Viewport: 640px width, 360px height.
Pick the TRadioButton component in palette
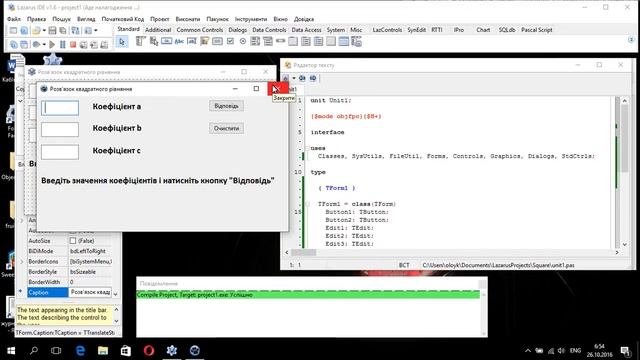(x=243, y=41)
